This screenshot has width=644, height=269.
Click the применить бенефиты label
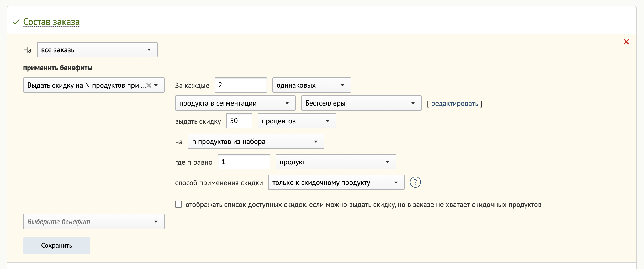click(x=58, y=68)
